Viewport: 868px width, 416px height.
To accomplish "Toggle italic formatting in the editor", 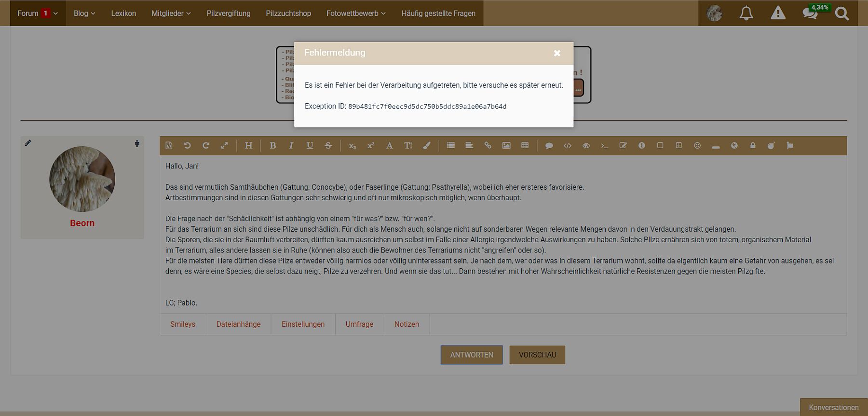I will (x=291, y=146).
